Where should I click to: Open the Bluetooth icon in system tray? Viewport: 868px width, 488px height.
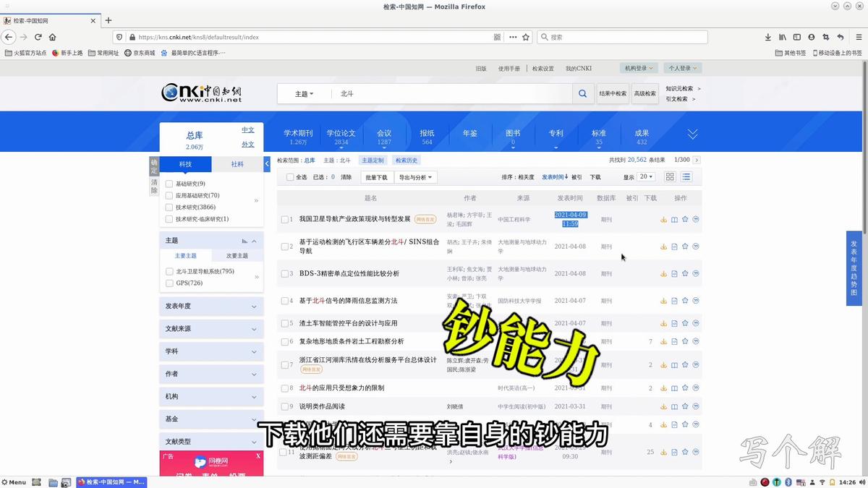790,481
